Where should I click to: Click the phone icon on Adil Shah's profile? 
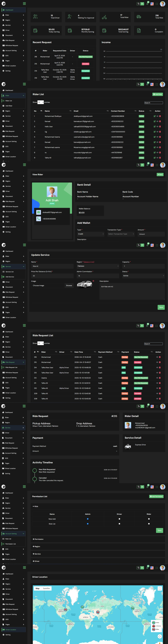pyautogui.click(x=38, y=219)
